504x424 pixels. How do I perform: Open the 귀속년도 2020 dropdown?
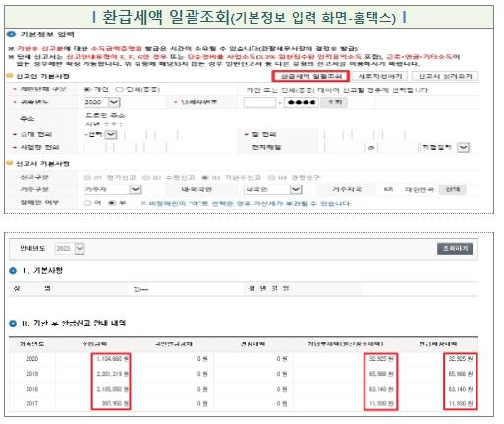click(x=114, y=102)
